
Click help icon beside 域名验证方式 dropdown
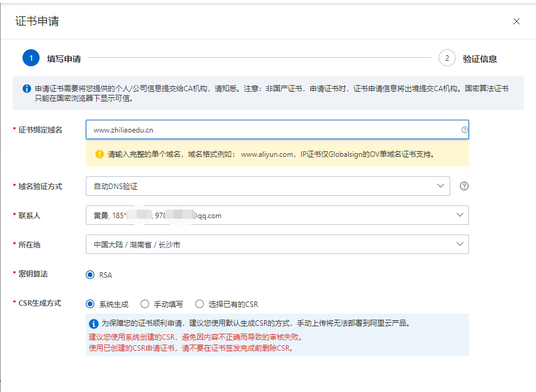tap(464, 186)
